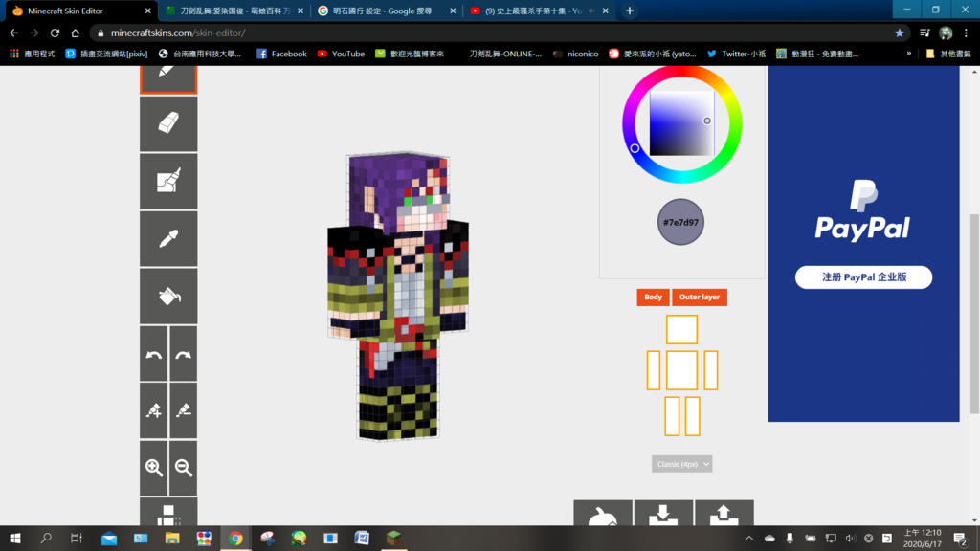
Task: Toggle the Body layer visibility
Action: point(653,298)
